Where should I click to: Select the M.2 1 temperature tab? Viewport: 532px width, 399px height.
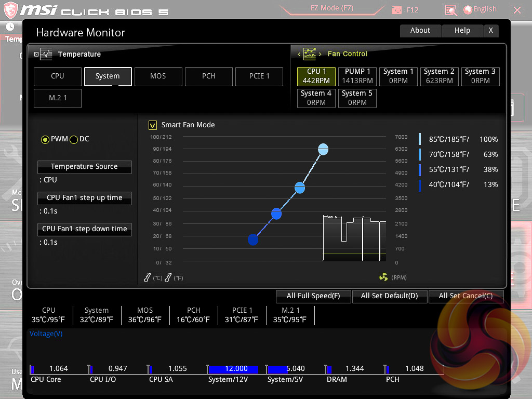(58, 98)
